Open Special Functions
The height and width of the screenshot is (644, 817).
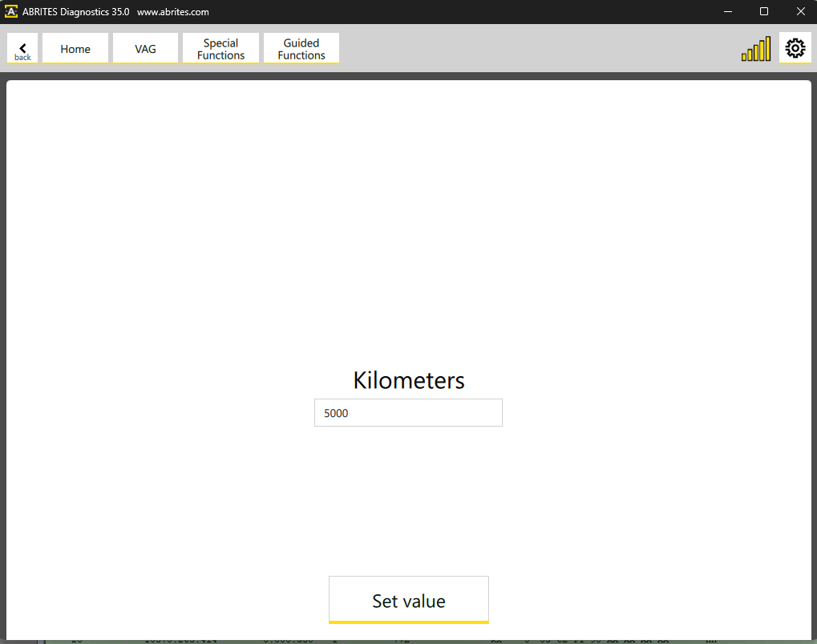coord(221,48)
